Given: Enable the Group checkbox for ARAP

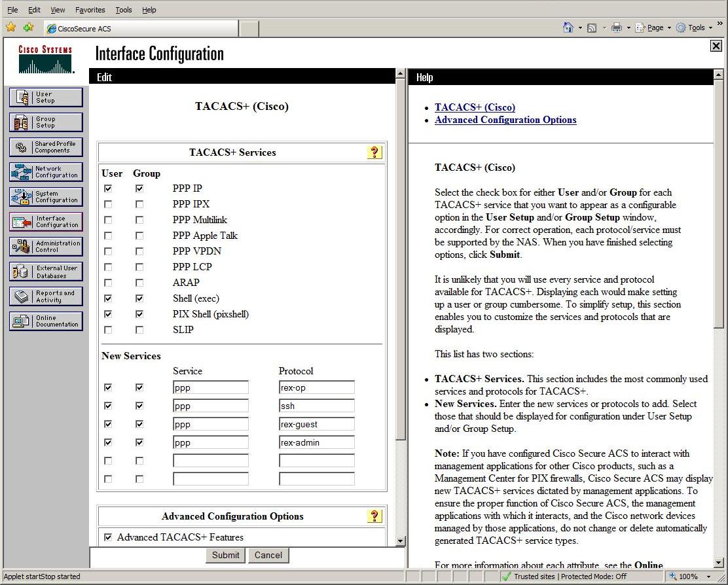Looking at the screenshot, I should (139, 283).
